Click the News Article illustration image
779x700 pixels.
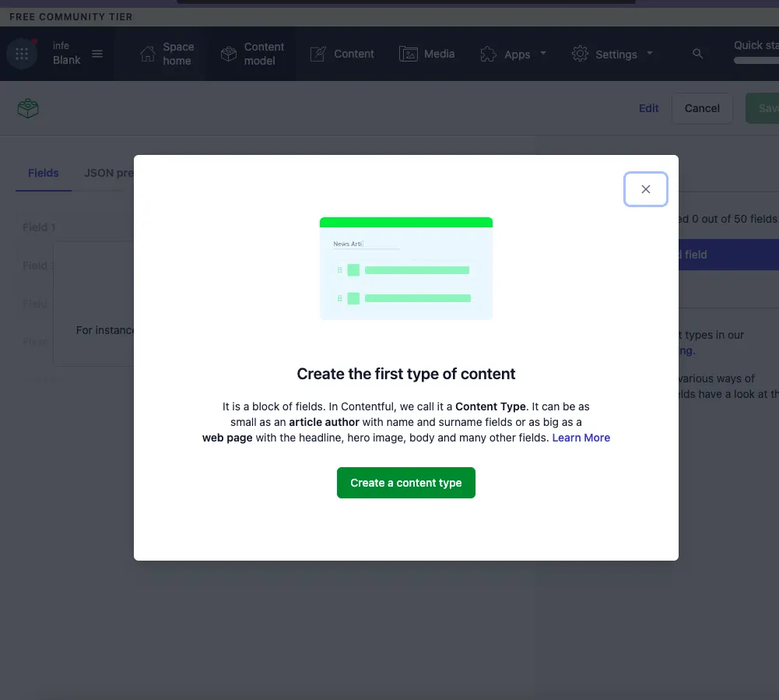coord(406,269)
